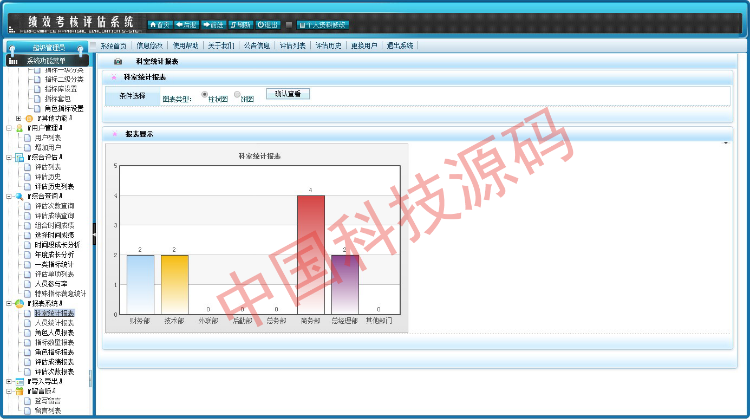Click the document icon beside 评估历史 in tree
Viewport: 750px width, 420px height.
[27, 177]
